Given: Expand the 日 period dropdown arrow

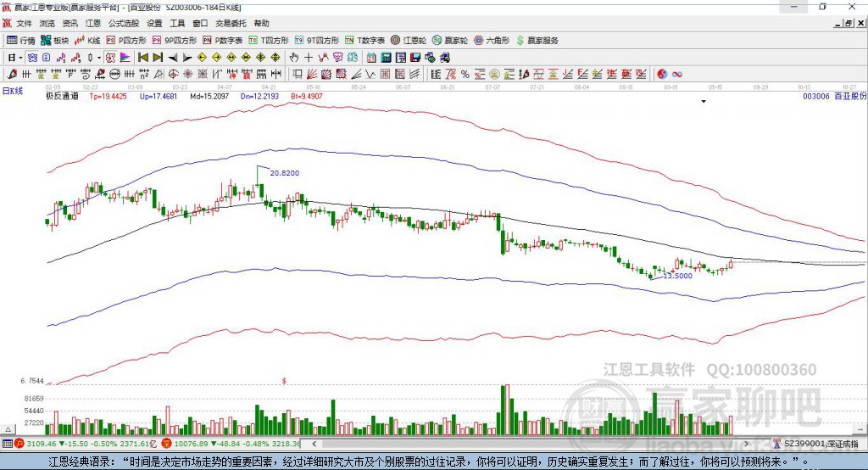Looking at the screenshot, I should tap(20, 58).
